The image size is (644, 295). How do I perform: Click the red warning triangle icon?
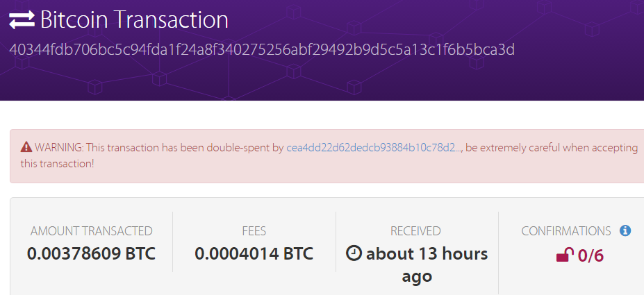26,147
